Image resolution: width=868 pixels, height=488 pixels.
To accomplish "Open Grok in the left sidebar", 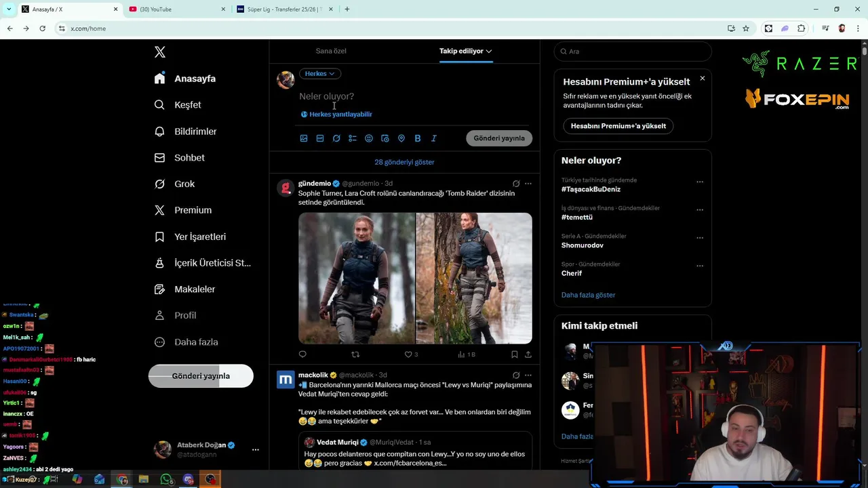I will point(175,184).
